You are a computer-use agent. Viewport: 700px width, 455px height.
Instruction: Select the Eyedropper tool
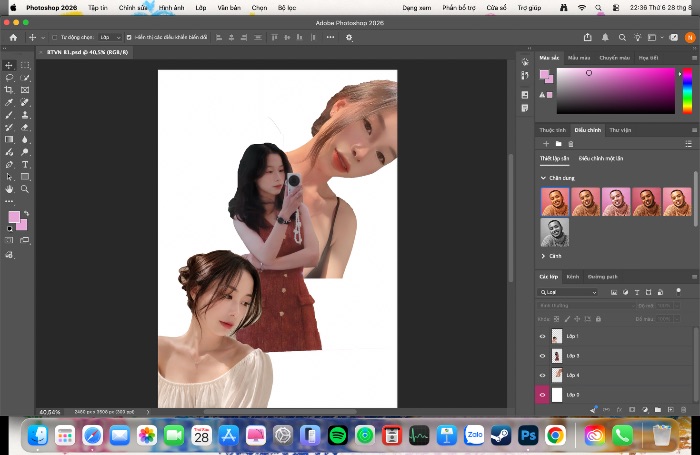click(8, 102)
